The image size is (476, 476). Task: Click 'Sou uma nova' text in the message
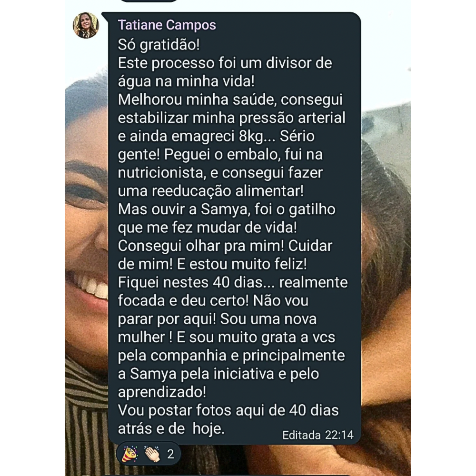pos(268,319)
